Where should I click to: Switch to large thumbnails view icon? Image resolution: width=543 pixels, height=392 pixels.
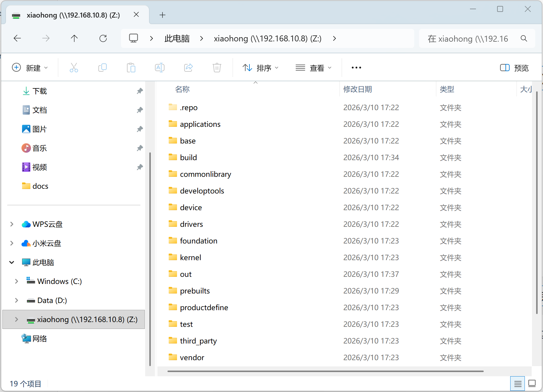[532, 384]
